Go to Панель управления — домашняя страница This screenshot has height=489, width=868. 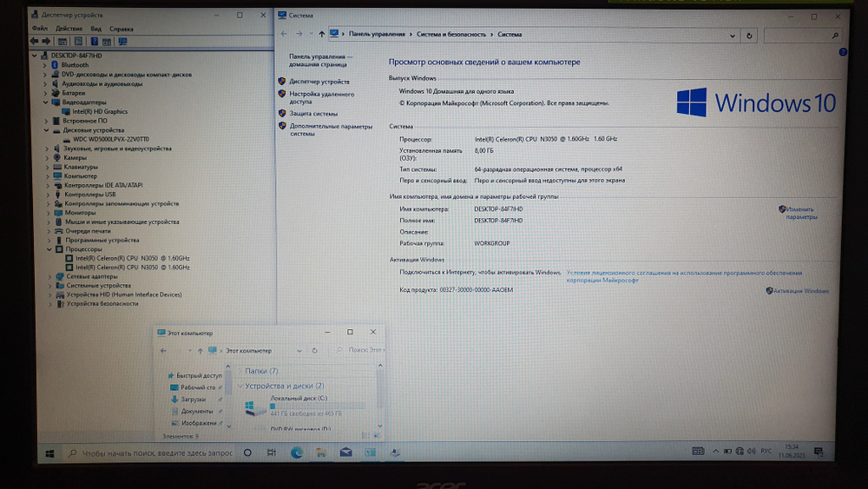(320, 60)
